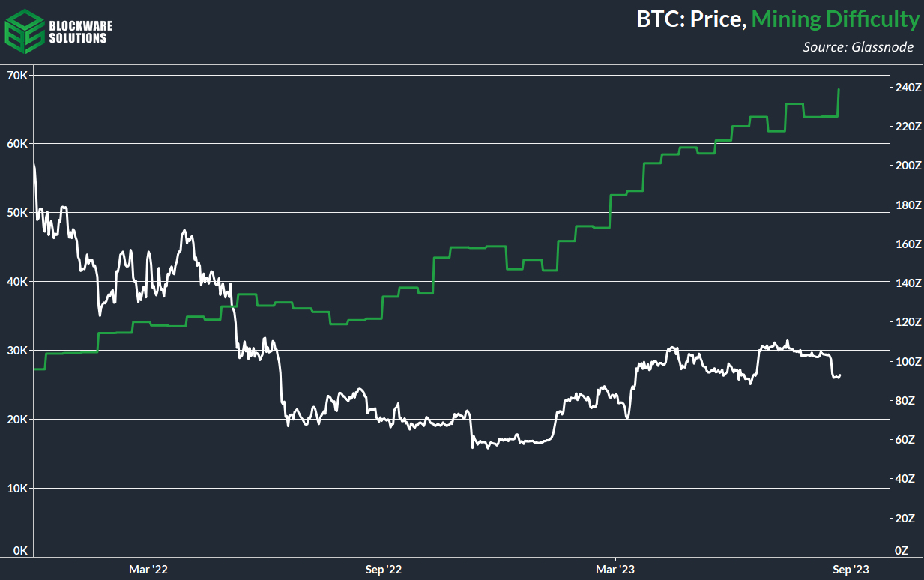Click the '20K' left axis label

tap(18, 419)
